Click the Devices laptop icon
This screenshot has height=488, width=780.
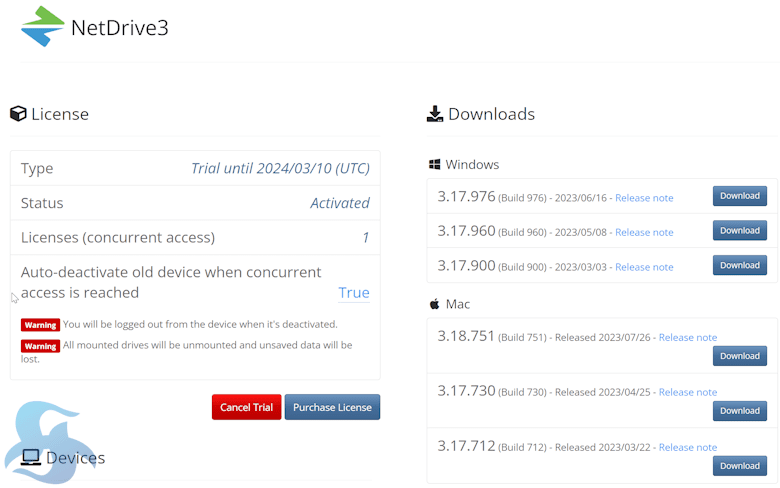point(31,457)
